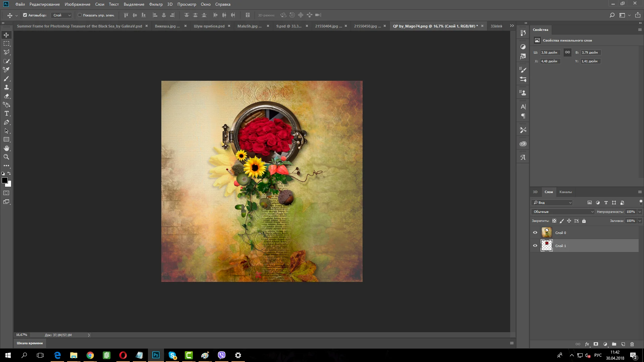The image size is (644, 362).
Task: Select the Zoom tool
Action: click(6, 157)
